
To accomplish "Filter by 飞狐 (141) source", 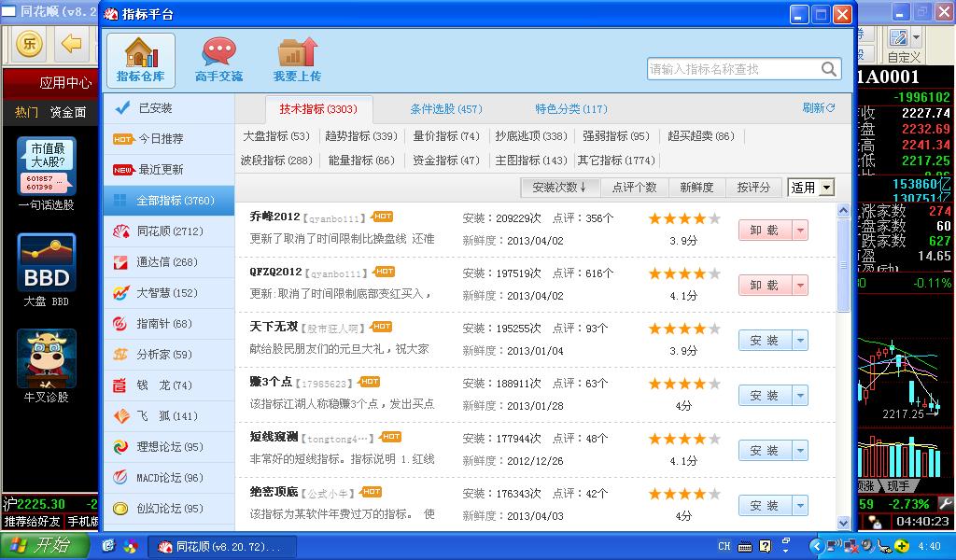I will (169, 416).
